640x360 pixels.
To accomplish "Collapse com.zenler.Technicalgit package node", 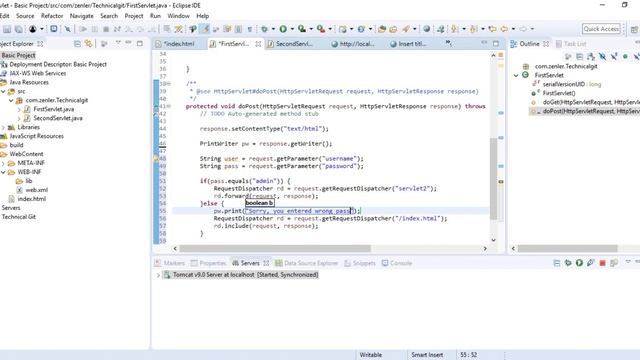I will [x=11, y=100].
